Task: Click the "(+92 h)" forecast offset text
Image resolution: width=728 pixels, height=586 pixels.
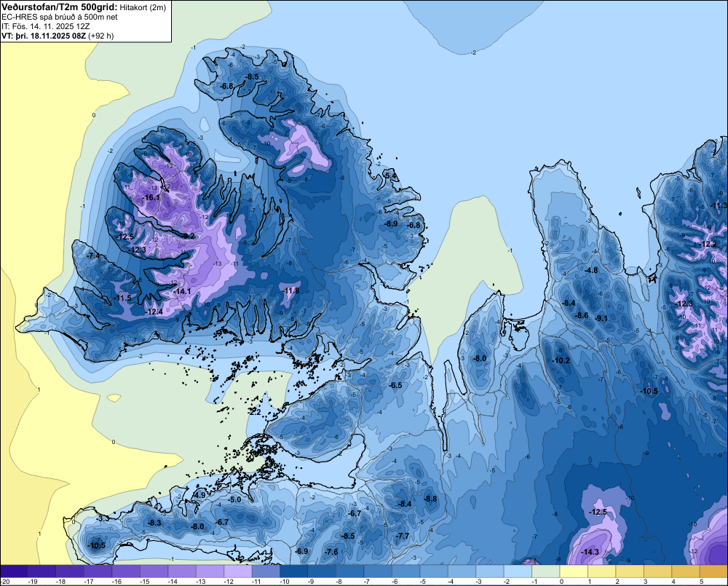Action: [100, 35]
